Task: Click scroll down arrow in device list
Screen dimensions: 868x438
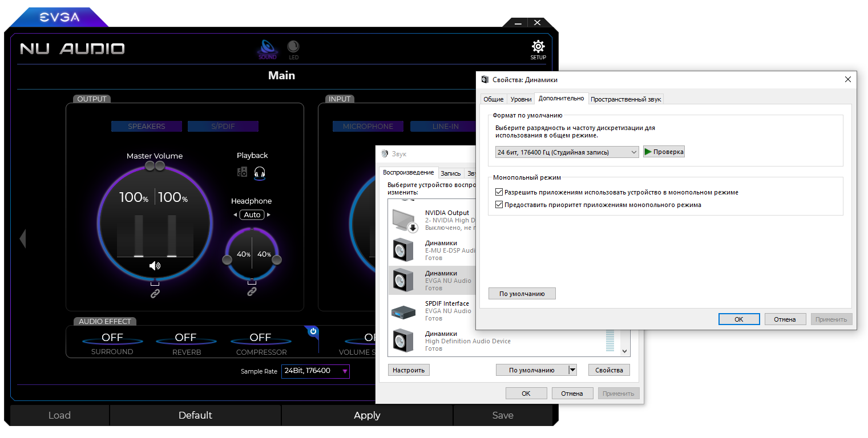Action: (625, 352)
